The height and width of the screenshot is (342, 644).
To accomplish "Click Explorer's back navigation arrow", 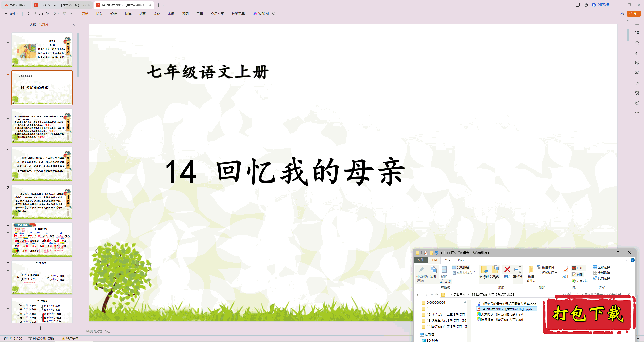I will (x=418, y=295).
